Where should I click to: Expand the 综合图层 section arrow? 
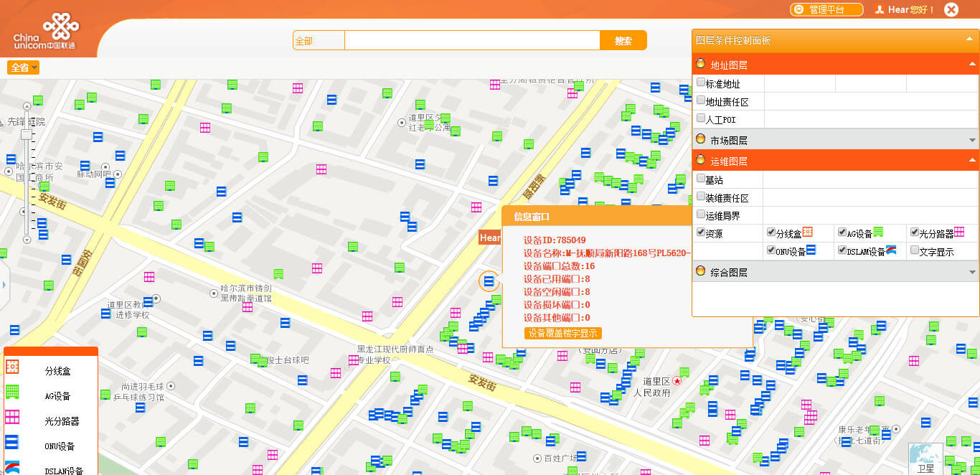972,272
